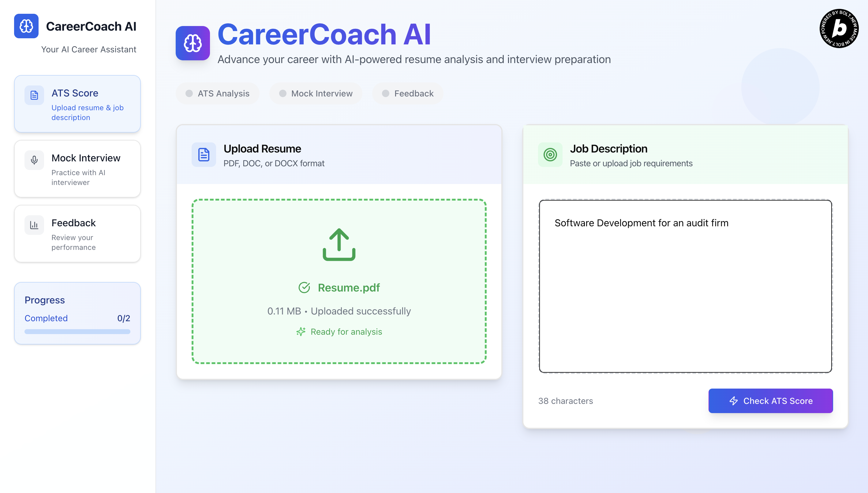Click the microphone icon beside Mock Interview

(x=34, y=160)
